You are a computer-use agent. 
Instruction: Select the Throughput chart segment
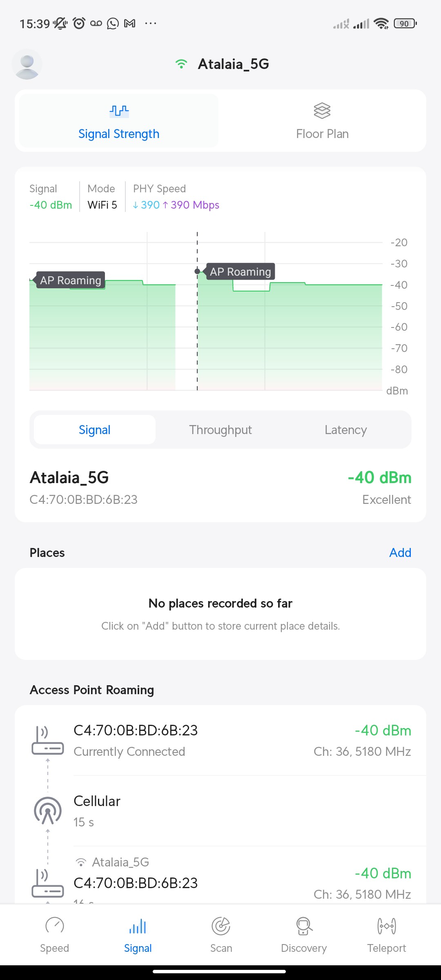coord(220,430)
